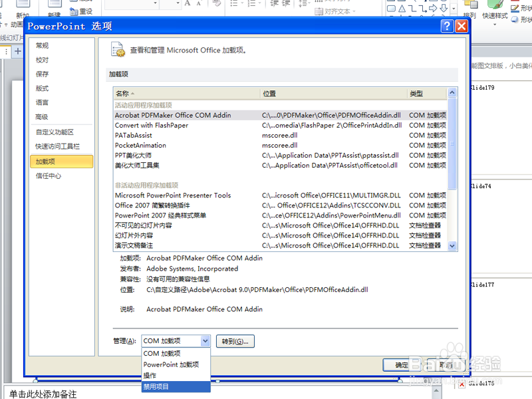This screenshot has width=532, height=399.
Task: Select 不可见的幻灯片内容 row
Action: tap(280, 225)
